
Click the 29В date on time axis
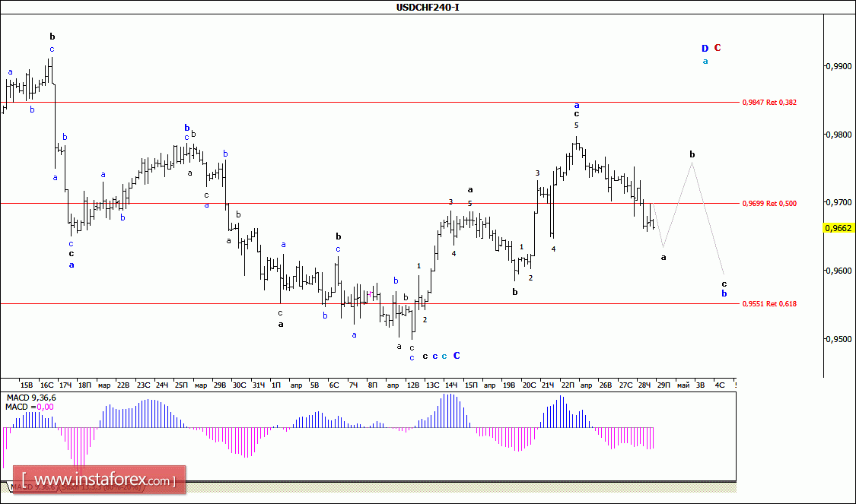(219, 385)
